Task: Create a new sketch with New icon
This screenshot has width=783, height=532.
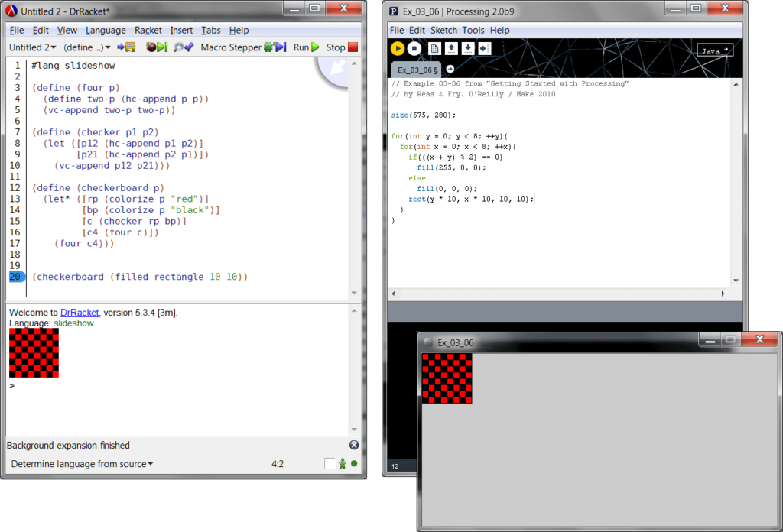Action: pyautogui.click(x=434, y=49)
